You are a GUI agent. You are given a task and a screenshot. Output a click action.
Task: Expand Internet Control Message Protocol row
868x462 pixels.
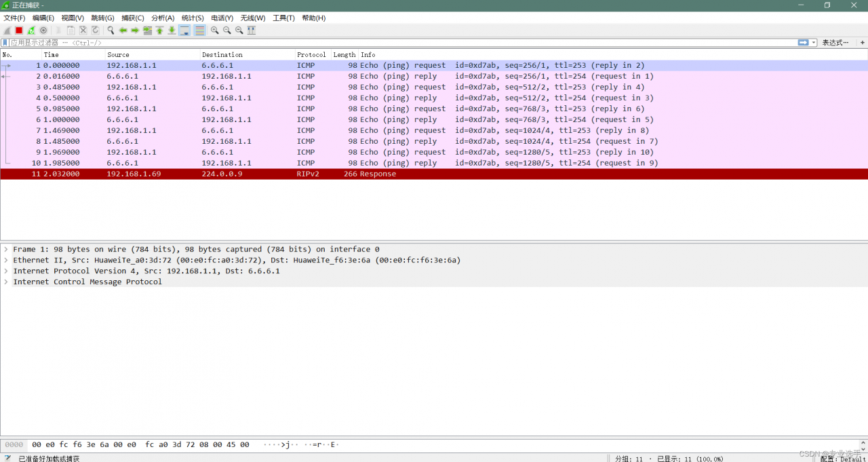coord(6,282)
